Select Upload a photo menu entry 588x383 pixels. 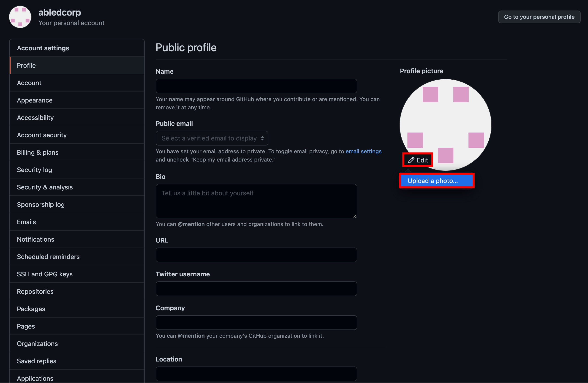pyautogui.click(x=436, y=181)
